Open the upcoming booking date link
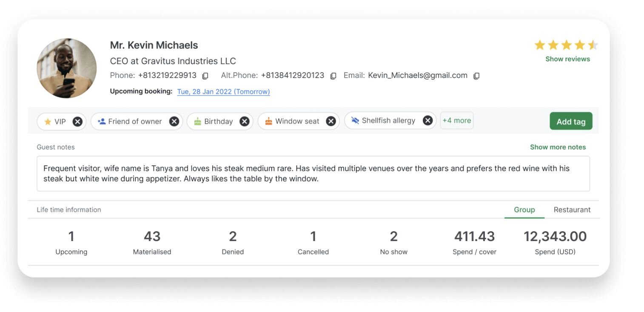This screenshot has width=644, height=312. pyautogui.click(x=223, y=92)
